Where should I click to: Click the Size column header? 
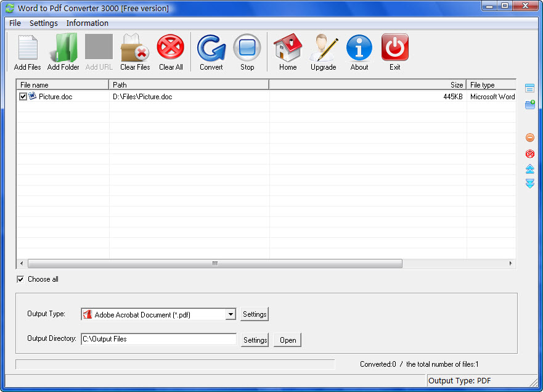click(367, 85)
